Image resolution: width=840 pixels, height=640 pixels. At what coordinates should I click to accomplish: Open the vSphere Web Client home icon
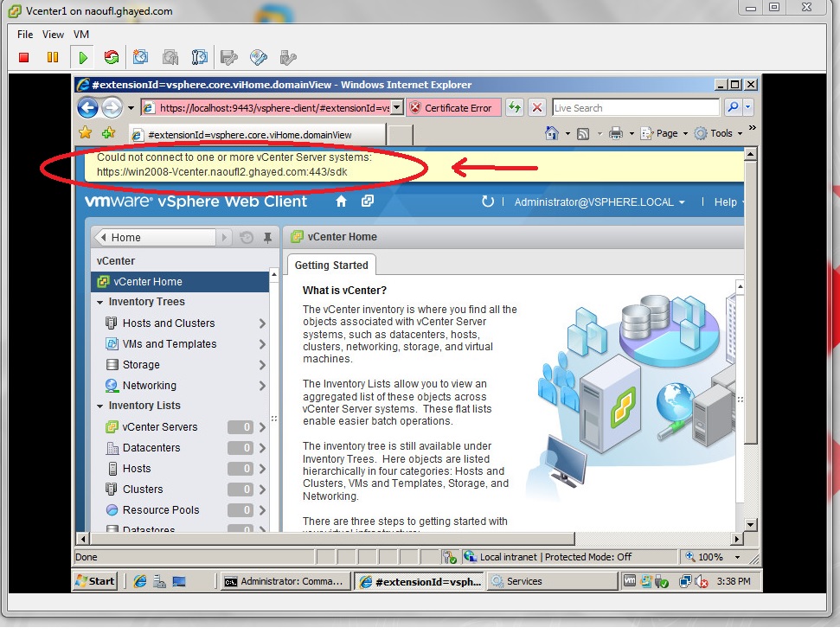coord(341,200)
